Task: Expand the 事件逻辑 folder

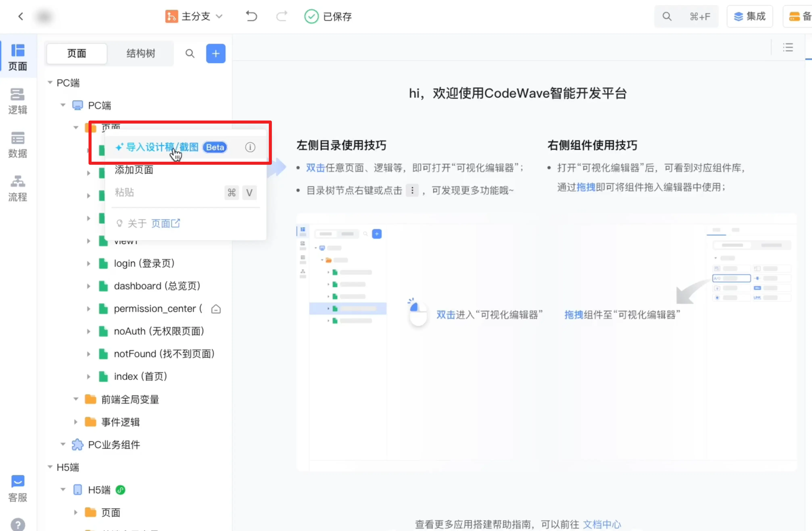Action: 76,422
